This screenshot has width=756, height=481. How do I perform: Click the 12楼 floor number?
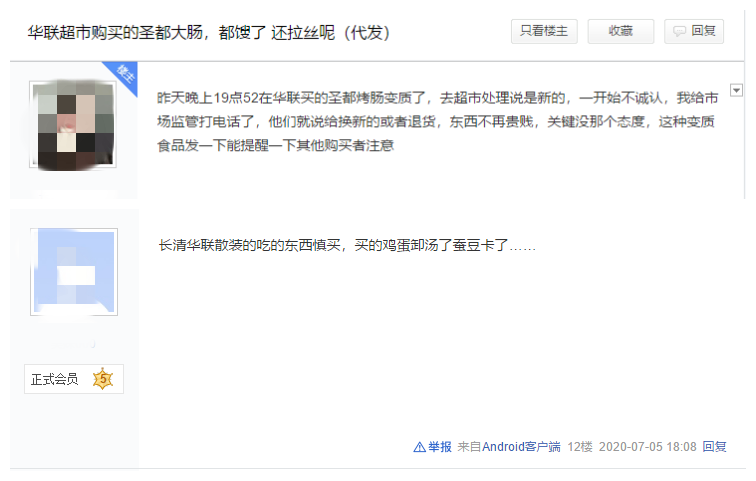580,447
